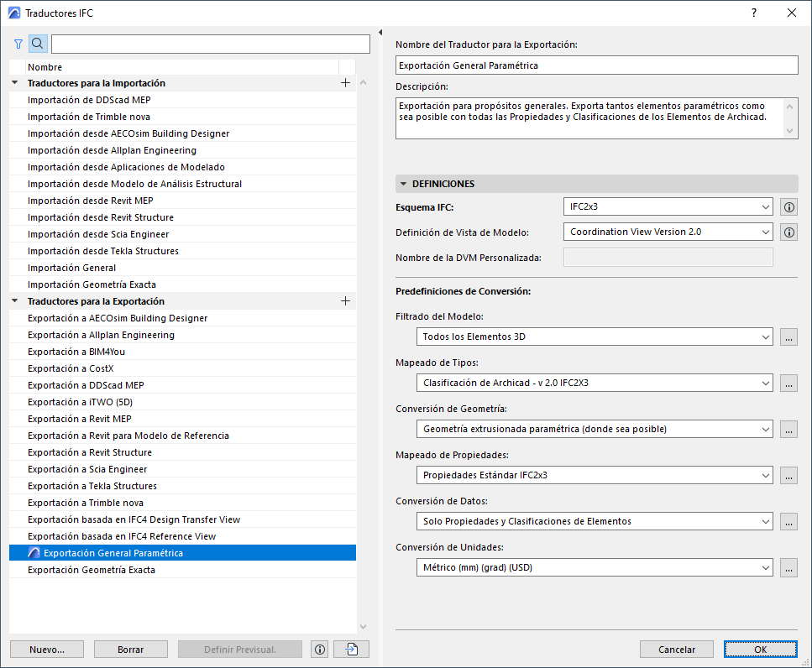Click the help question mark icon

(754, 13)
